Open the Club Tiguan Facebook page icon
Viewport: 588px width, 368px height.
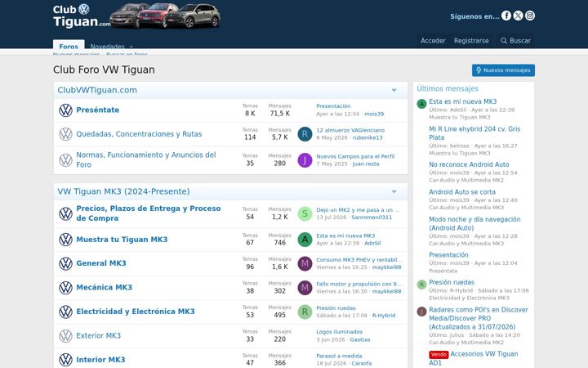point(506,16)
